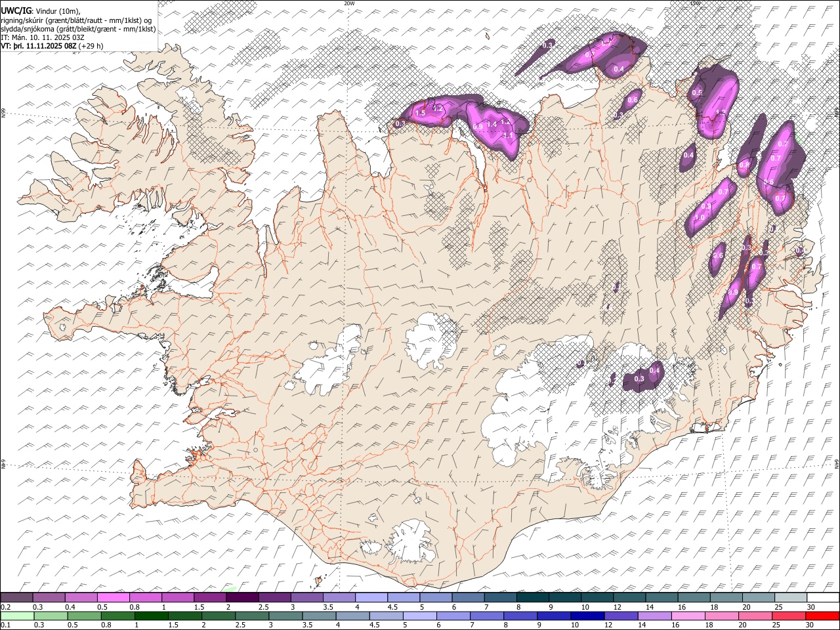Pick the pure red 30 swatch ending lower legend

[x=822, y=616]
